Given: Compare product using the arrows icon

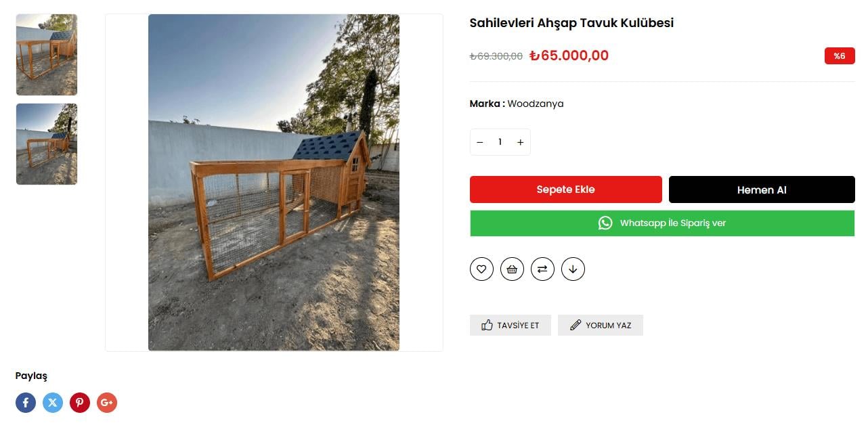Looking at the screenshot, I should click(542, 269).
